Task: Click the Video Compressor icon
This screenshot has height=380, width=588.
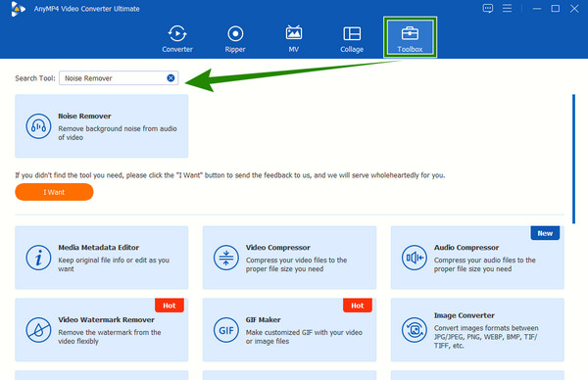Action: coord(225,258)
